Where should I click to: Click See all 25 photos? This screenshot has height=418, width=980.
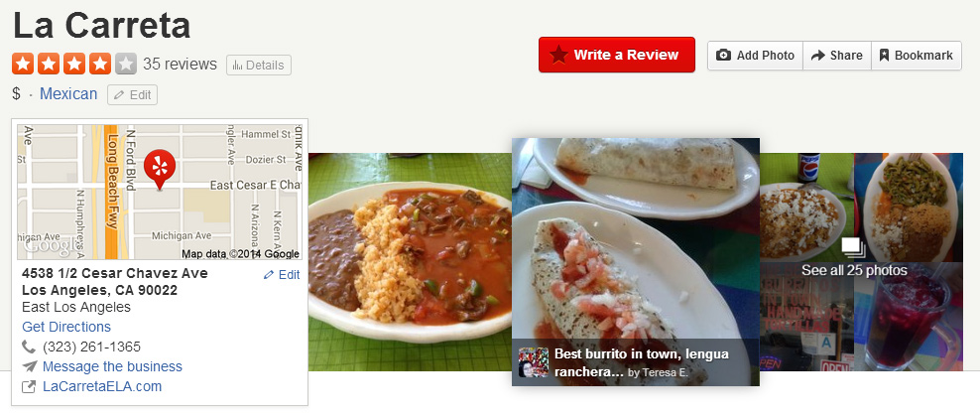click(x=854, y=271)
